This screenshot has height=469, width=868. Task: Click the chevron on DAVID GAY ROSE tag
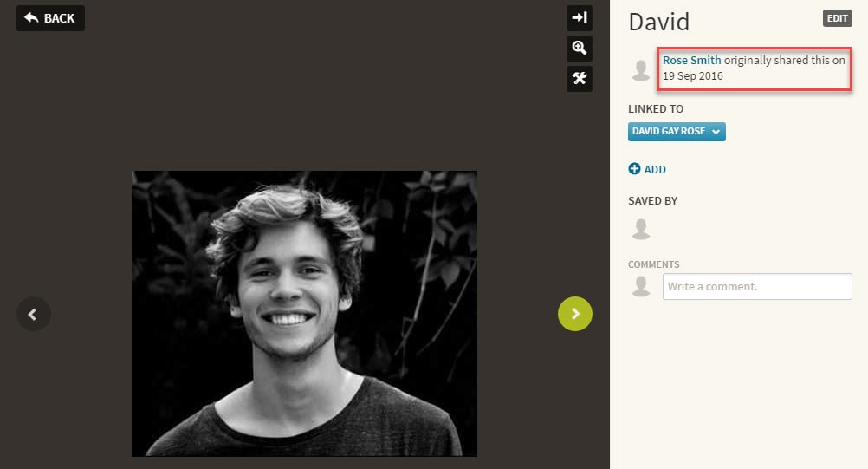coord(716,132)
